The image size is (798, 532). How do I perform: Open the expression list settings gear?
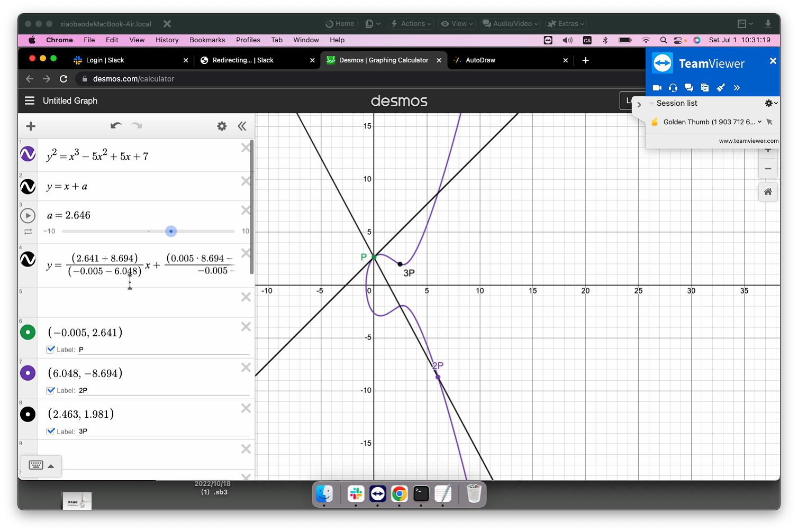(x=222, y=126)
